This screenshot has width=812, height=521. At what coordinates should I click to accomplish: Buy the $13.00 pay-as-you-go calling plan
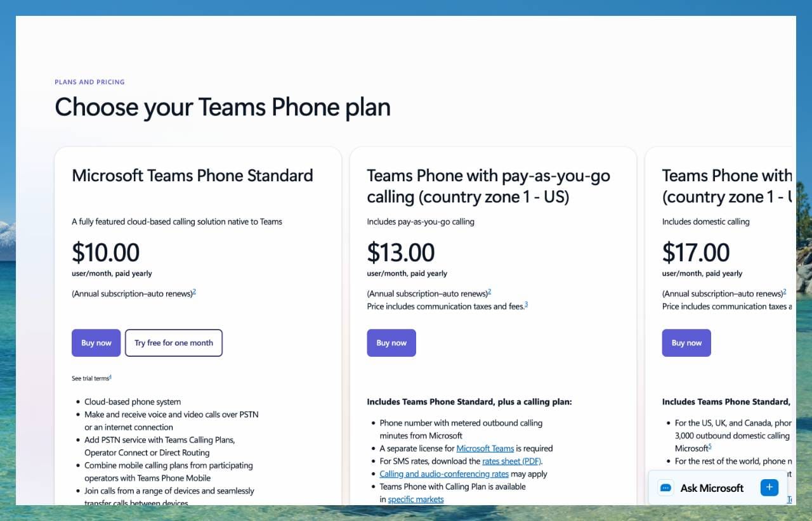coord(391,343)
